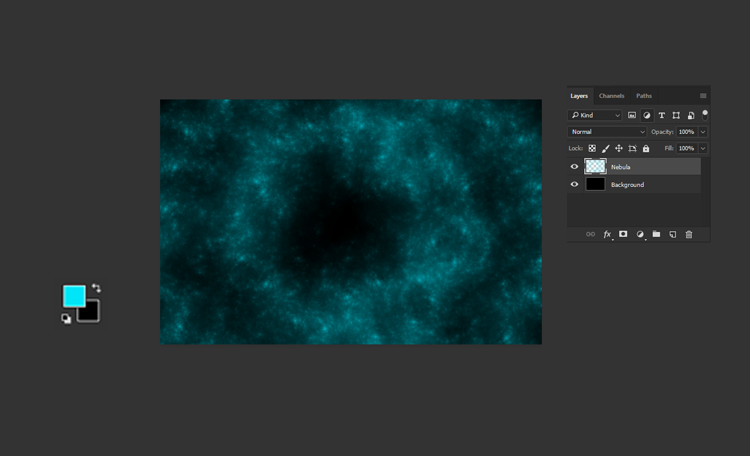Open the Kind filter dropdown
Screen dimensions: 750x456
pos(596,116)
